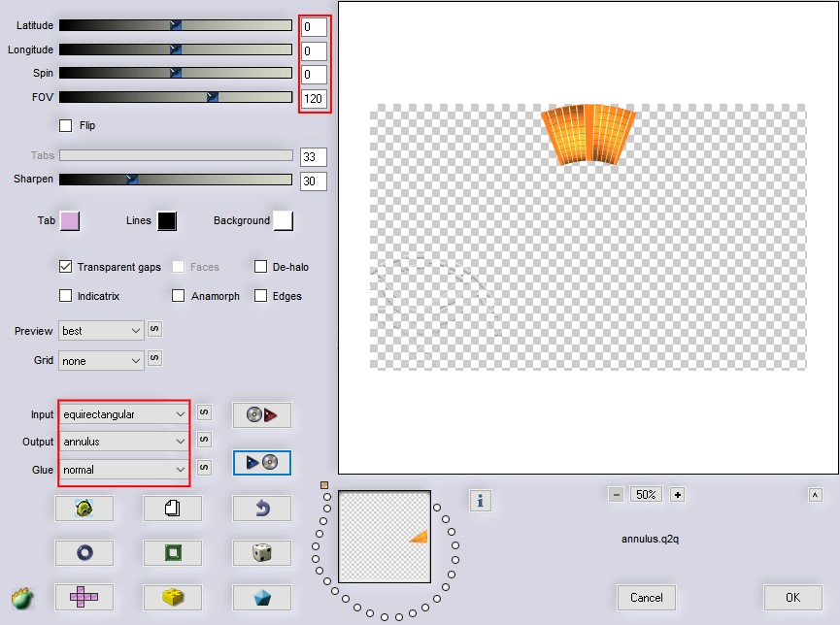This screenshot has height=625, width=840.
Task: Pick the Lines color swatch
Action: 167,220
